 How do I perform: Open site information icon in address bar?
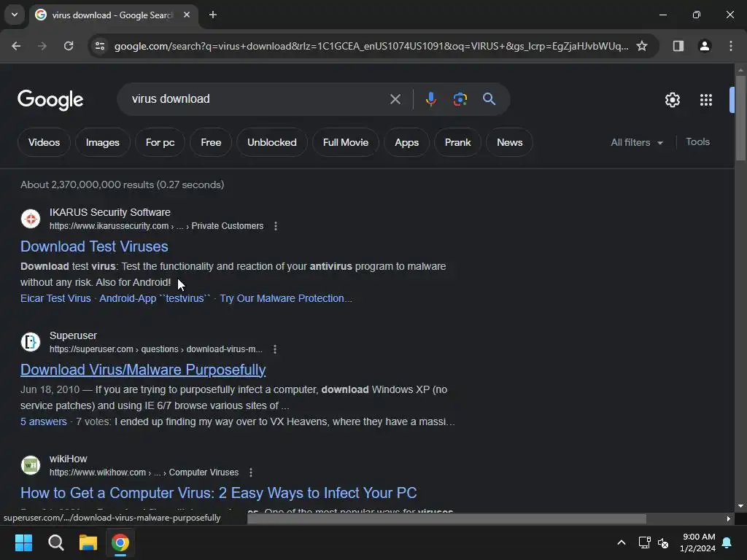coord(99,46)
